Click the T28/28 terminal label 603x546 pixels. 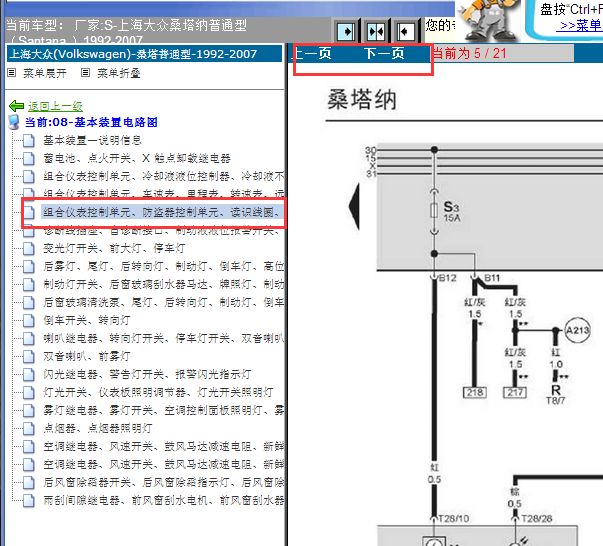coord(537,519)
